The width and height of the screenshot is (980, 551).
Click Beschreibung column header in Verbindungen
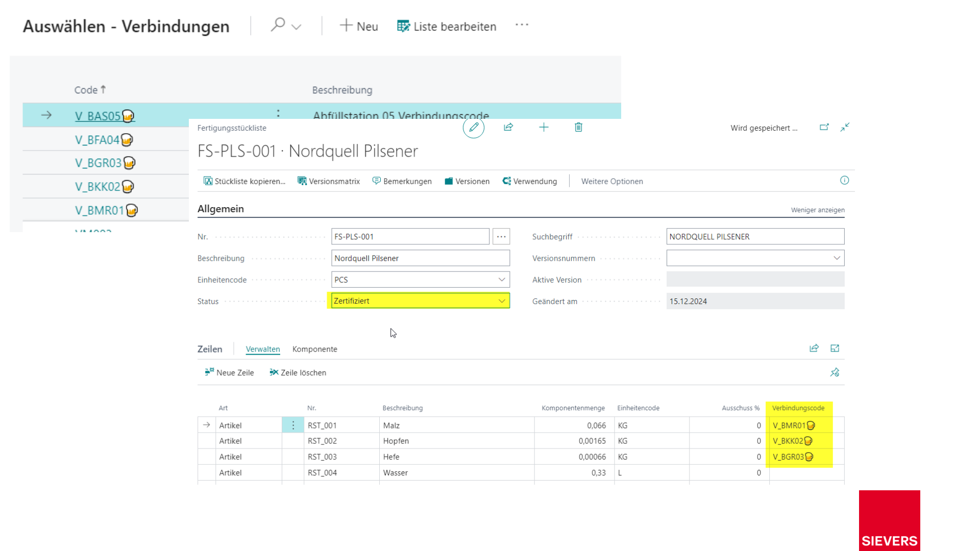(342, 90)
